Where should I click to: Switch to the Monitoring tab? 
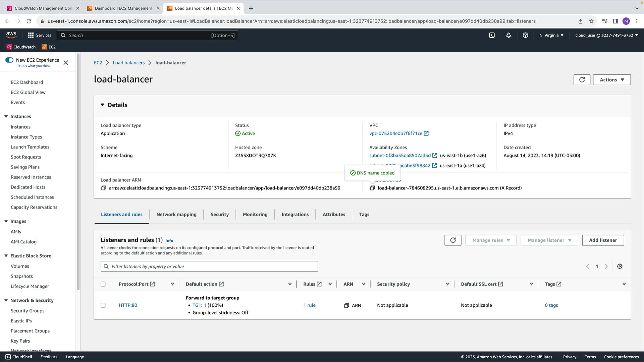point(255,215)
